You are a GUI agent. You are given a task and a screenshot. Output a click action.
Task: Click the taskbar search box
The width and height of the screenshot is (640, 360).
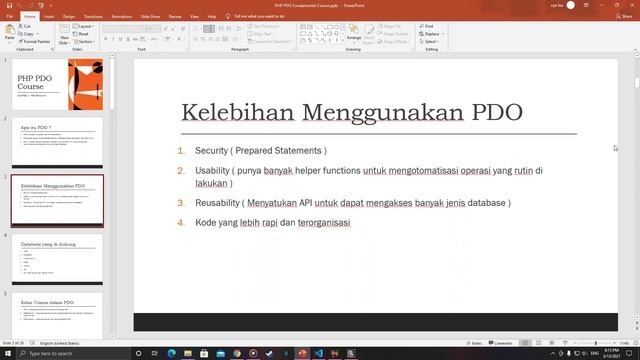(x=73, y=353)
